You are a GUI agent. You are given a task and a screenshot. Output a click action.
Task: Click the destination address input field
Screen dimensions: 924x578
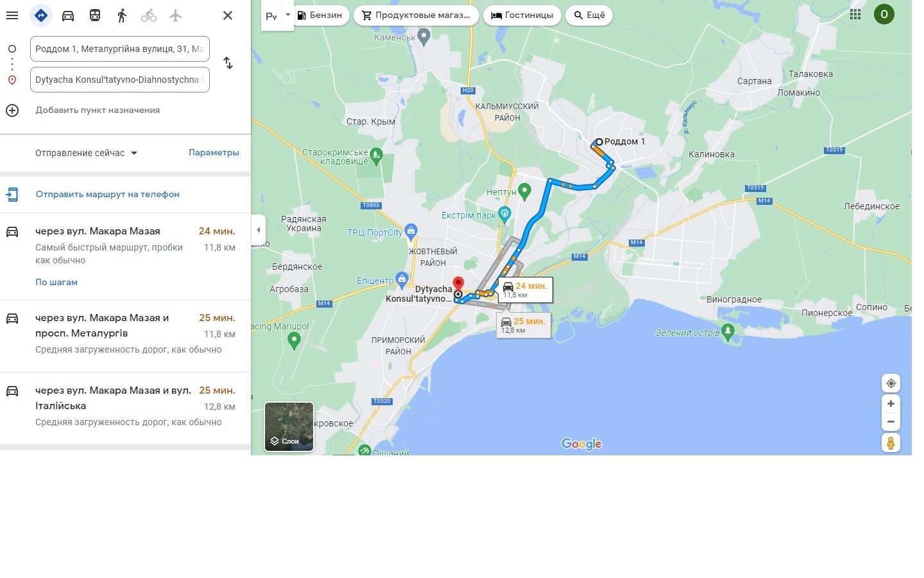coord(120,80)
